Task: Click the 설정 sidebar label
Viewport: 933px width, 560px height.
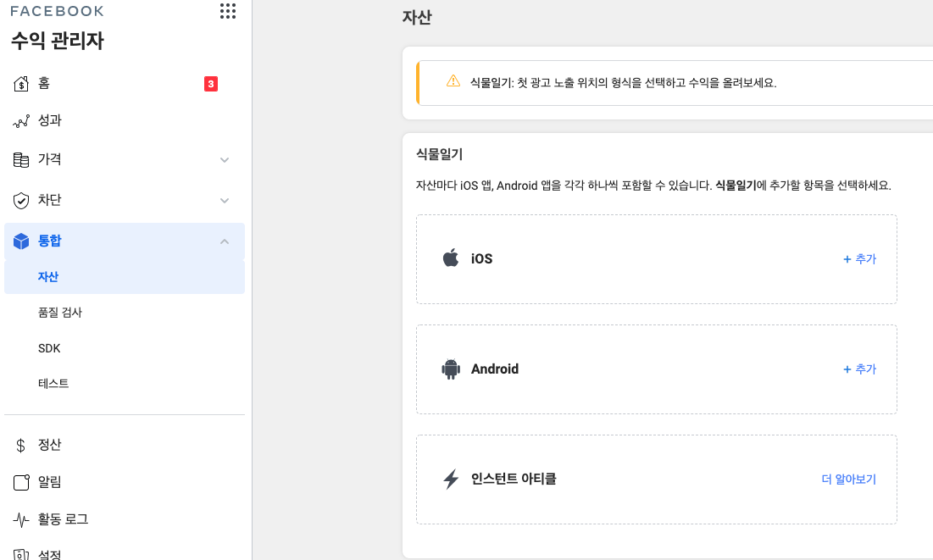Action: point(49,555)
